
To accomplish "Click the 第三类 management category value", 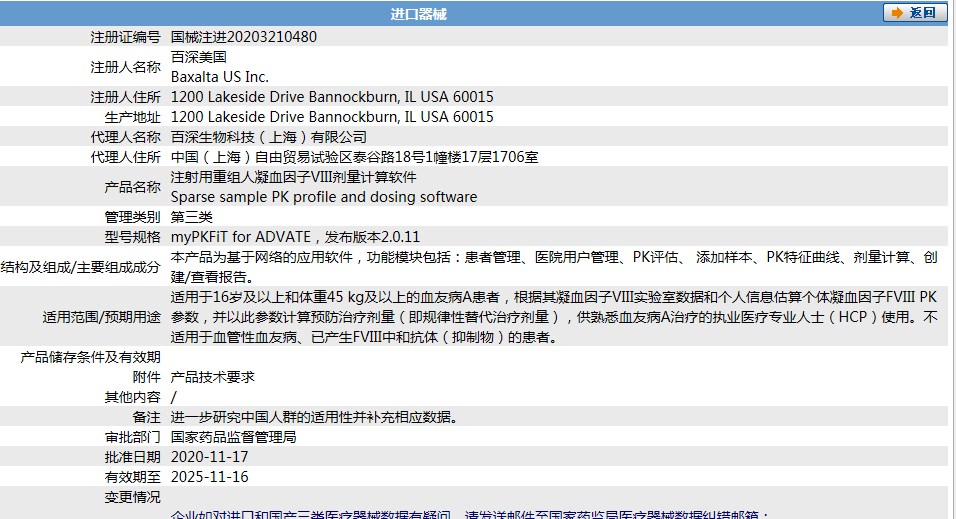I will pos(192,217).
